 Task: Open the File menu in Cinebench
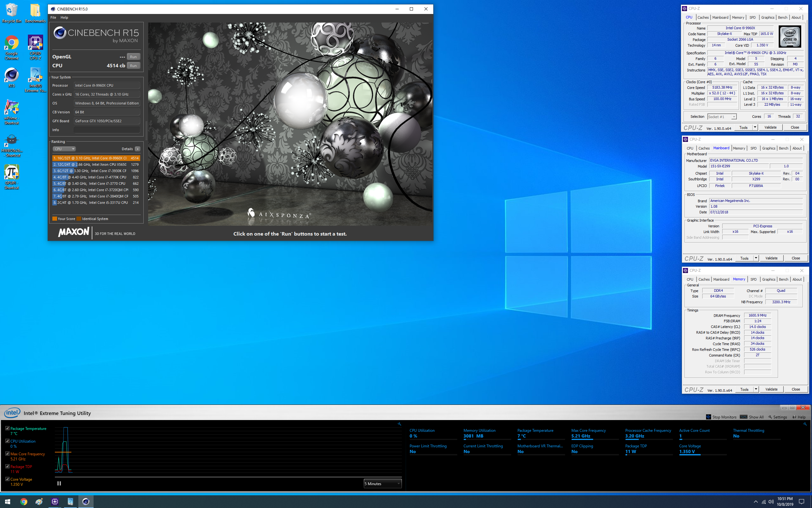click(x=53, y=17)
